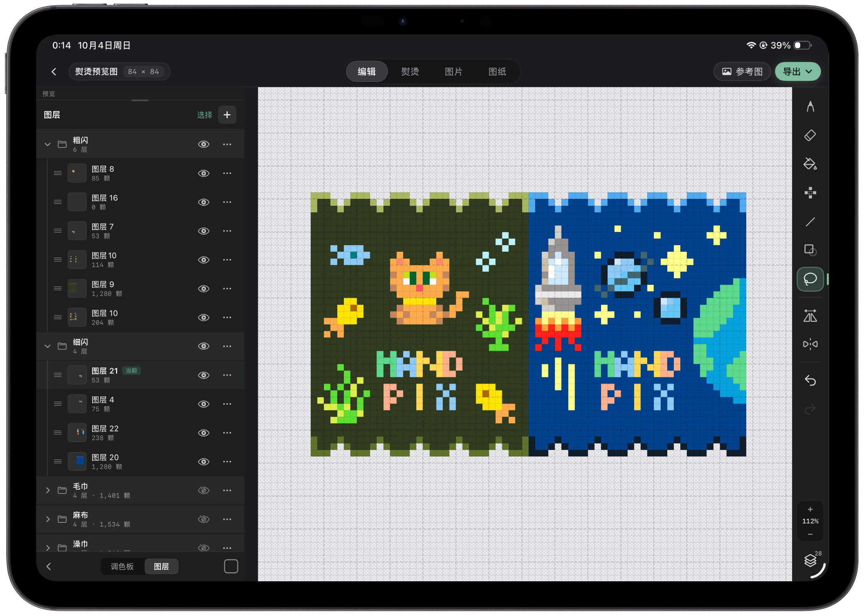The image size is (865, 616).
Task: Select the 图层 9 thumbnail
Action: (77, 288)
